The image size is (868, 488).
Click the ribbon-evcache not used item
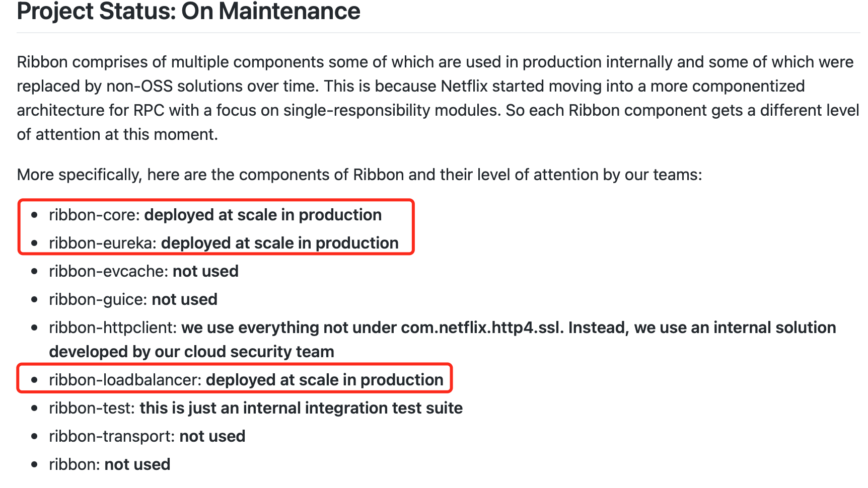143,271
